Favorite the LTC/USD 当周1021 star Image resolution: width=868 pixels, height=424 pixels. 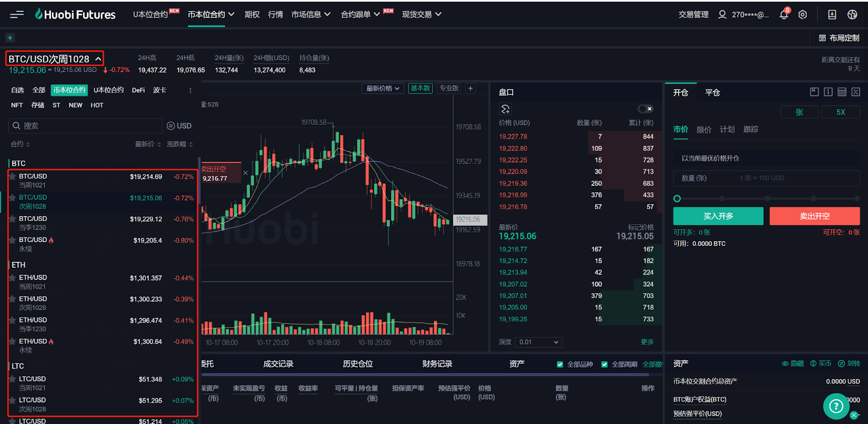pyautogui.click(x=12, y=379)
